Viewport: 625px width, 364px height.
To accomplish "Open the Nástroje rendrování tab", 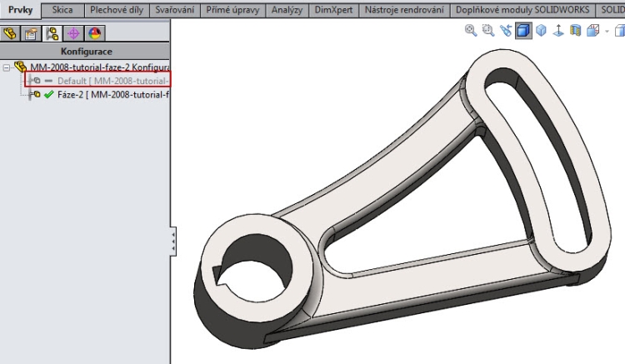I will tap(404, 10).
